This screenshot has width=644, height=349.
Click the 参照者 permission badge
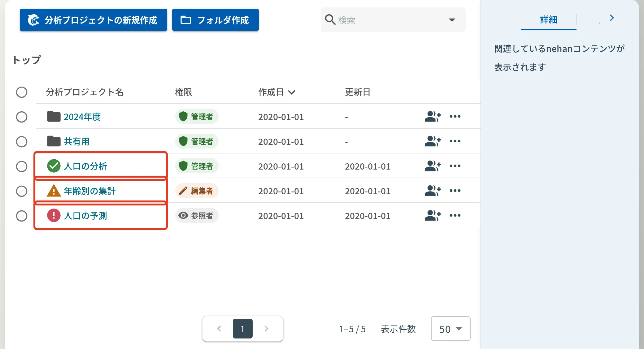pos(197,216)
